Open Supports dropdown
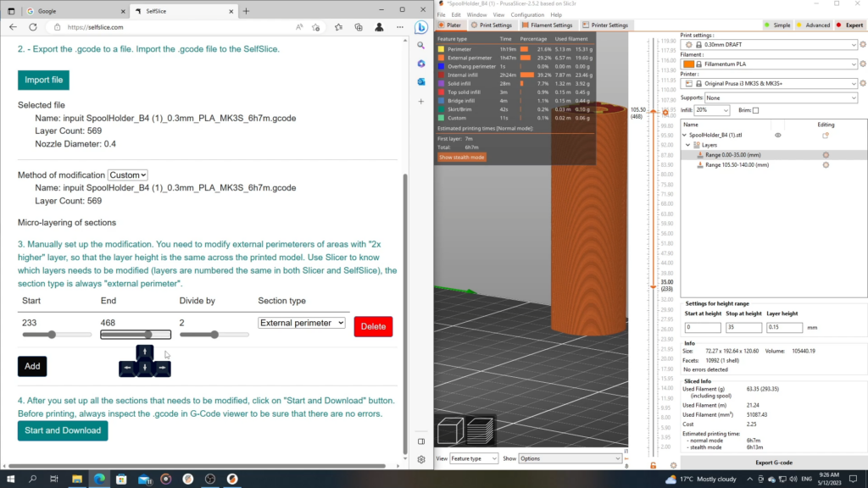 (781, 98)
